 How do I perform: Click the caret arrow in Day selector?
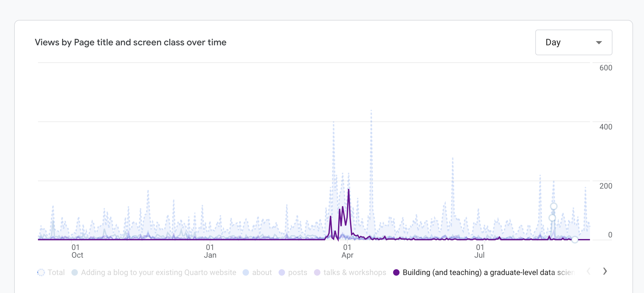coord(599,43)
